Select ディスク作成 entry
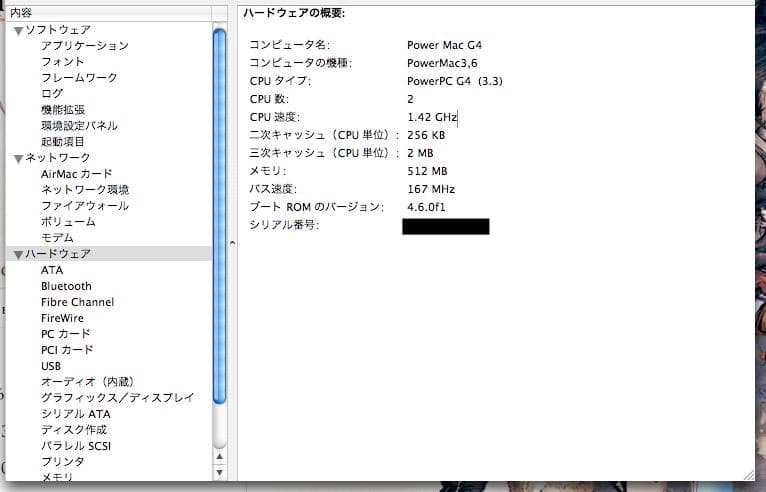Viewport: 766px width, 492px height. (74, 430)
